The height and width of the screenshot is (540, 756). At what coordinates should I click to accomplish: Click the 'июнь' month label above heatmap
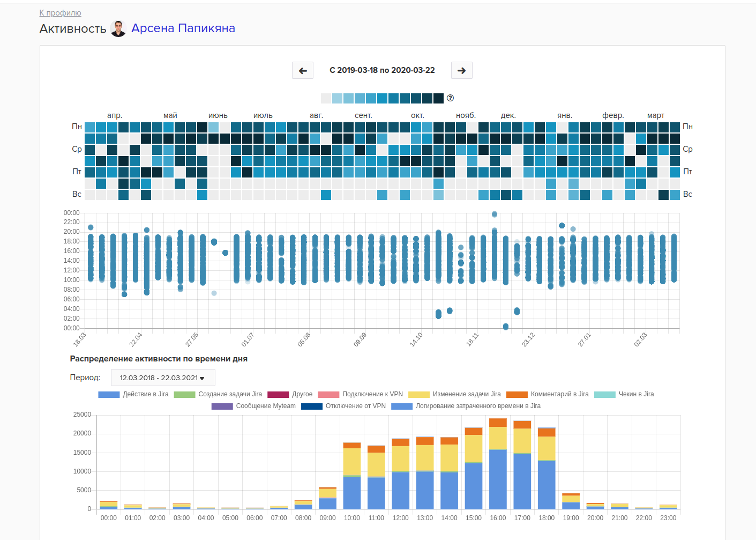tap(218, 115)
